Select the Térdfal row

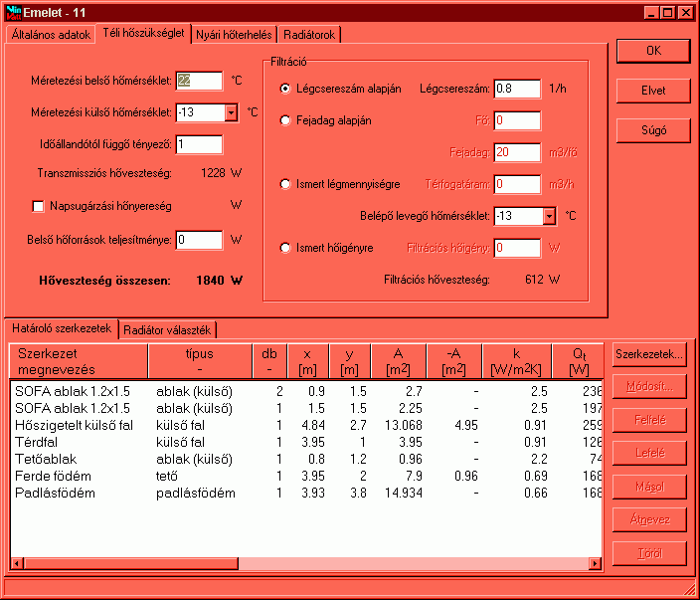coord(306,443)
